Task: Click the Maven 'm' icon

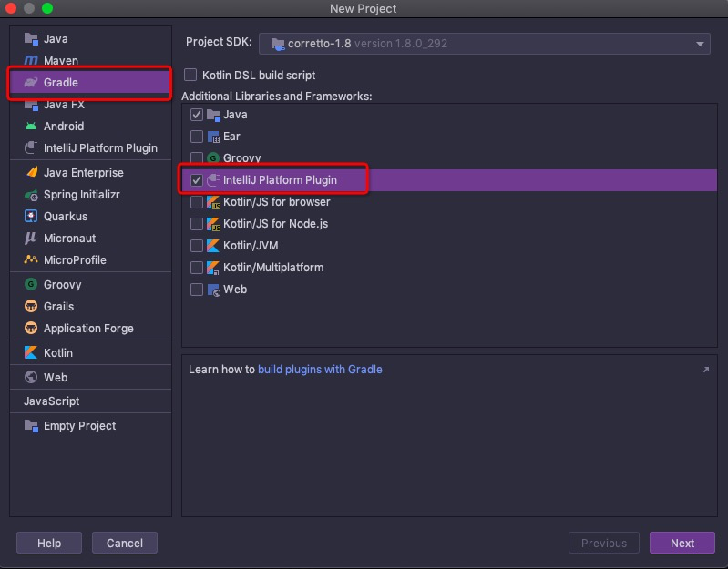Action: 31,60
